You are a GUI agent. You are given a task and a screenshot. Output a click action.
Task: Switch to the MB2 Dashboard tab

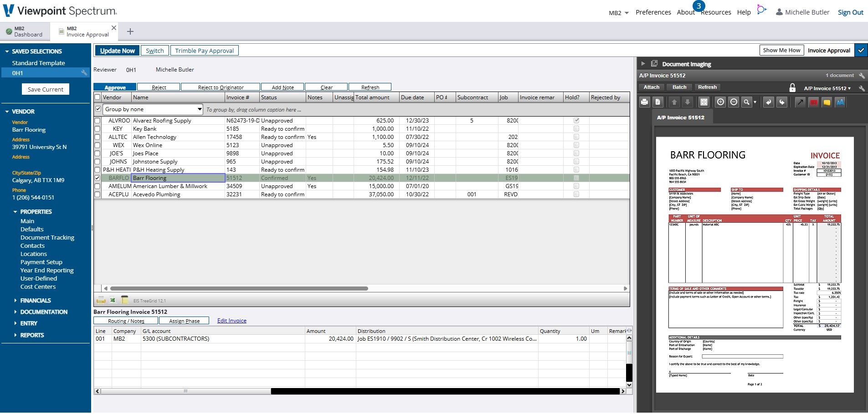25,31
